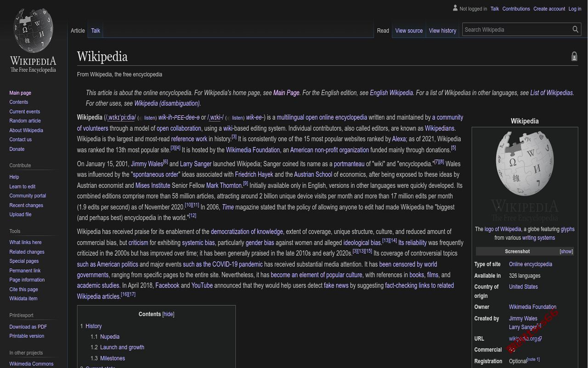Open the Jimmy Wales link in article text
Screen dimensions: 588x368
coord(147,164)
